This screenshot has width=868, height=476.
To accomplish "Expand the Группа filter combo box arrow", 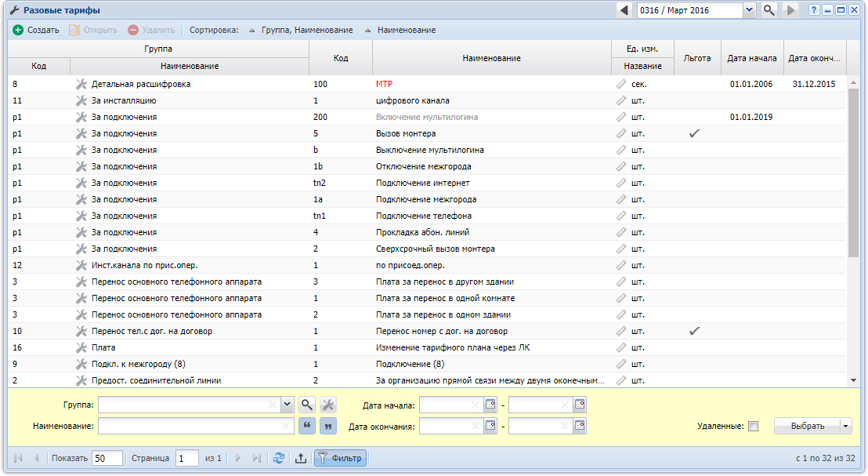I will click(x=287, y=405).
